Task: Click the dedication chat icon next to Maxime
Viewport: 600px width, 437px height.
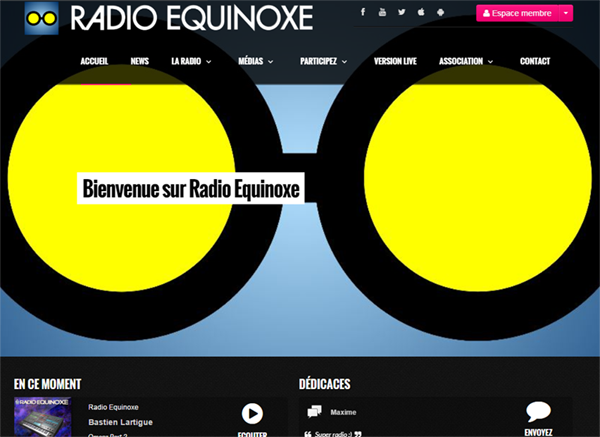Action: click(315, 412)
